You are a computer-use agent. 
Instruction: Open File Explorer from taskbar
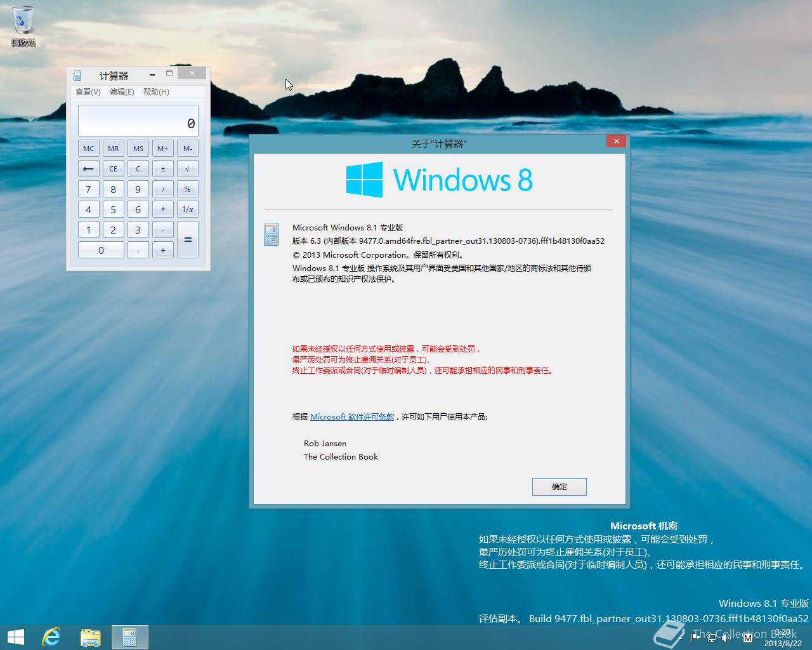click(91, 637)
